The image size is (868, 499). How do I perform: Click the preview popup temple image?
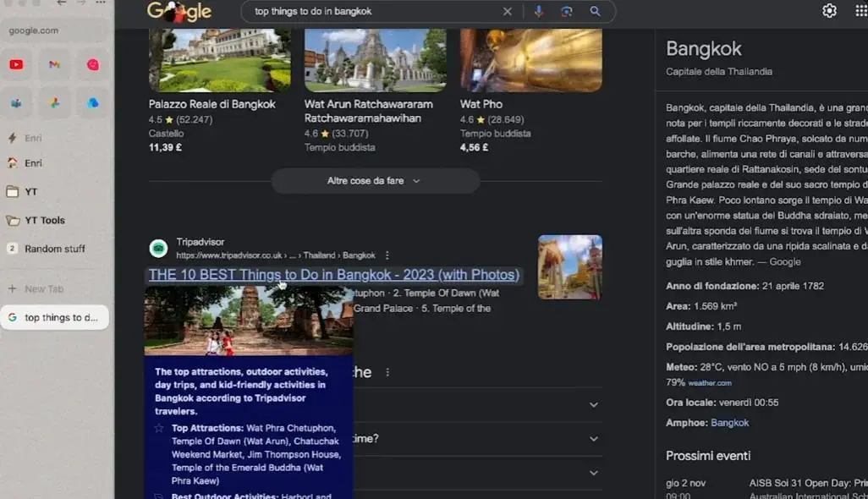[249, 321]
